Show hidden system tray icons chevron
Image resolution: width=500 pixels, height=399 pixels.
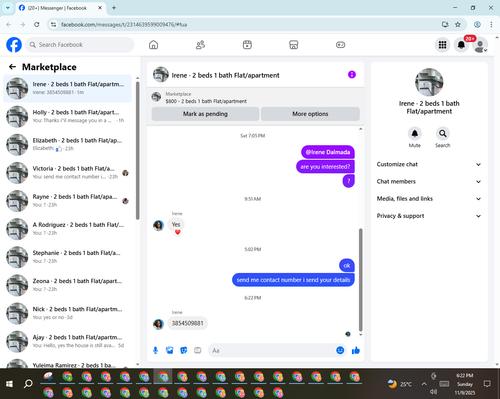[424, 384]
